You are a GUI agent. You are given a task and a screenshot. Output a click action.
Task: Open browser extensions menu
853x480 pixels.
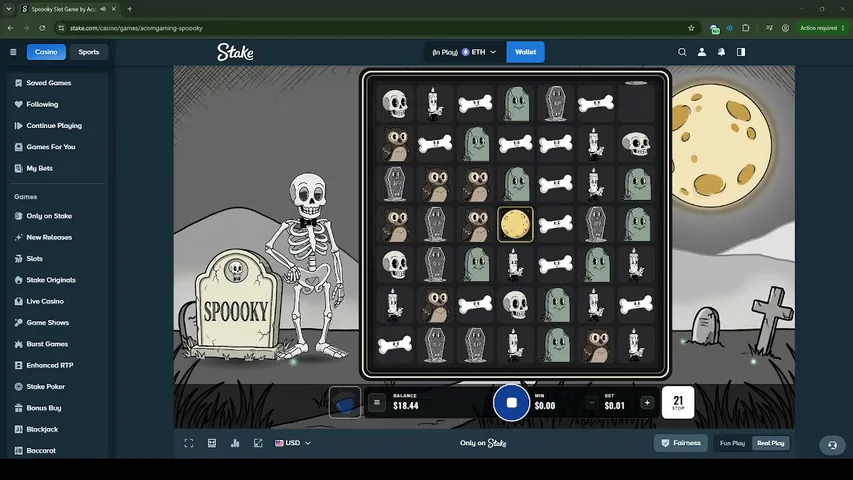pos(746,28)
